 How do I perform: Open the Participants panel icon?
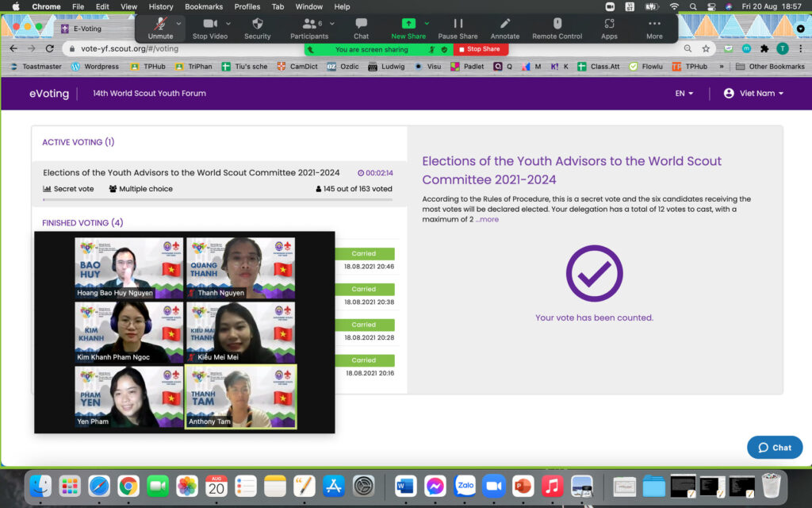pyautogui.click(x=308, y=24)
